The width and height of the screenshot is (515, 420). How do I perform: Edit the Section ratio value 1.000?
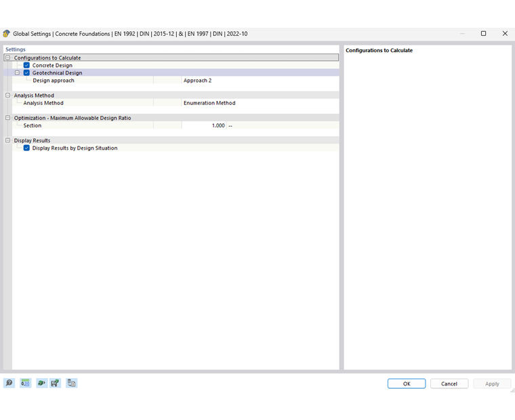pos(204,125)
